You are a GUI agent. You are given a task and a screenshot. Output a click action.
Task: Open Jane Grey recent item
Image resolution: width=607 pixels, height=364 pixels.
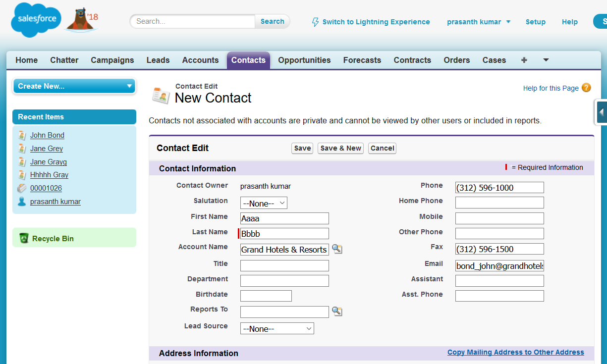click(x=47, y=149)
